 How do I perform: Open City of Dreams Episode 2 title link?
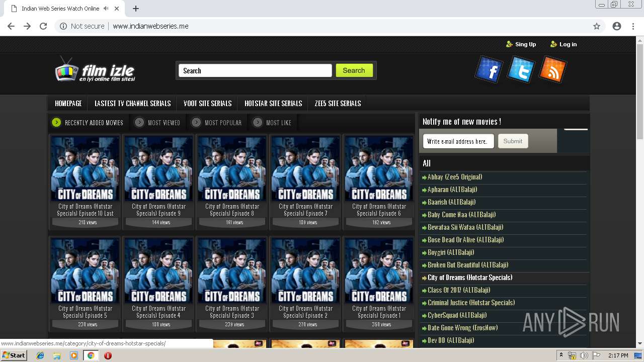[305, 312]
